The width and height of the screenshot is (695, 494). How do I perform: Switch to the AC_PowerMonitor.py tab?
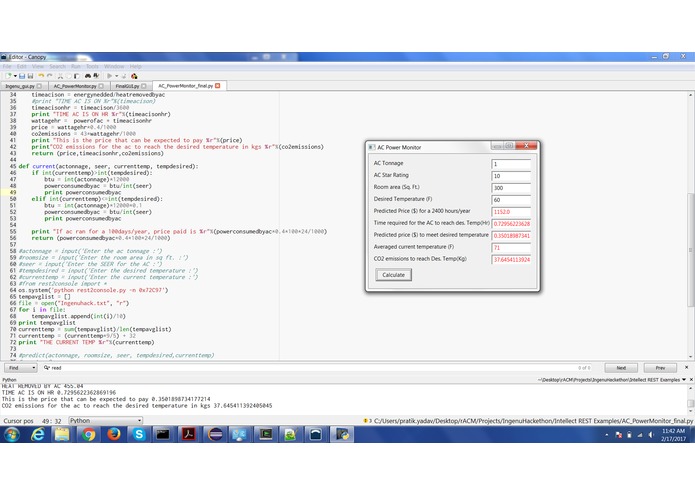point(77,86)
